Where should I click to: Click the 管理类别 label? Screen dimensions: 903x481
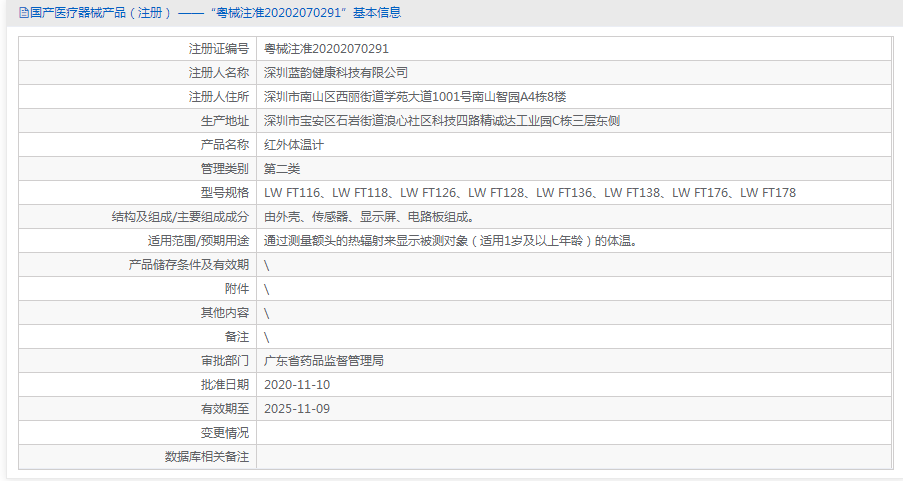point(225,169)
